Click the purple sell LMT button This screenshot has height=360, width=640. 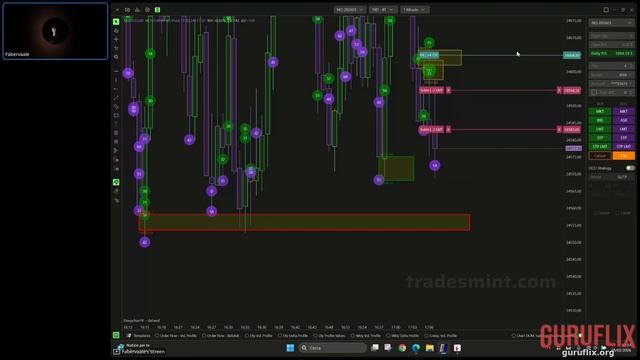(x=623, y=129)
